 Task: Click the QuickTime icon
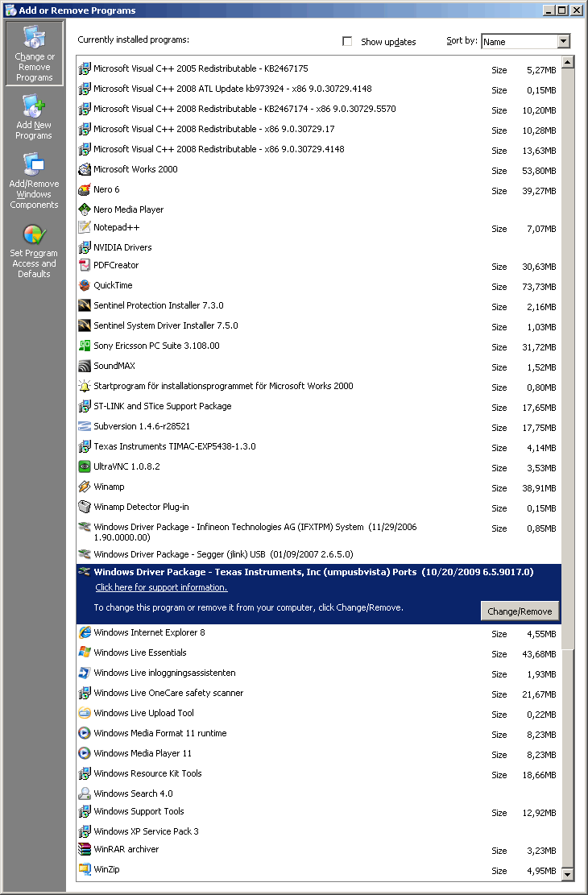pos(85,285)
